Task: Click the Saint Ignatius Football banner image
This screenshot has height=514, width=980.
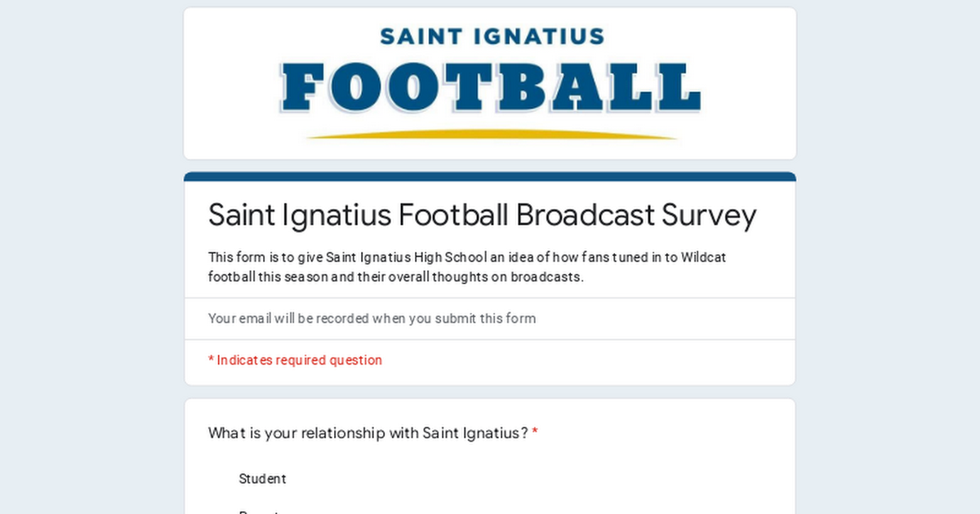Action: tap(490, 83)
